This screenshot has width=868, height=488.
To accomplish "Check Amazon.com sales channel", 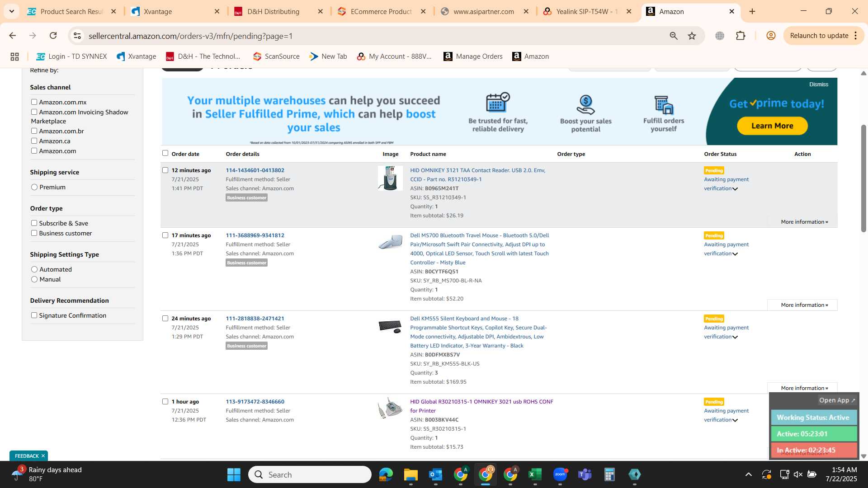I will pos(34,151).
